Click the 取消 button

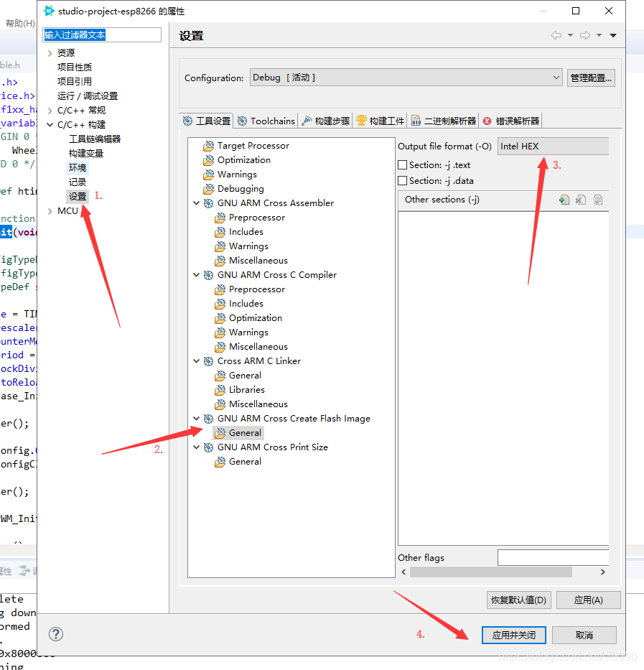point(584,635)
